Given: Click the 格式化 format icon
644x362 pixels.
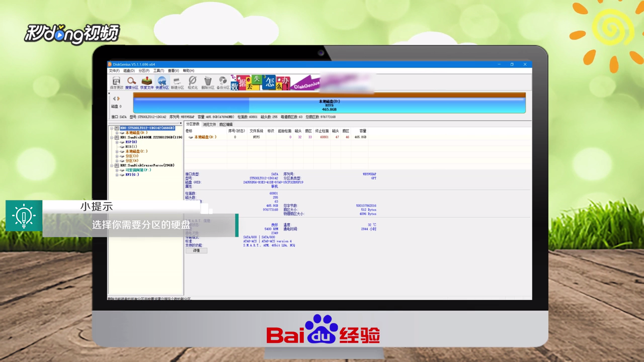Looking at the screenshot, I should (x=193, y=83).
